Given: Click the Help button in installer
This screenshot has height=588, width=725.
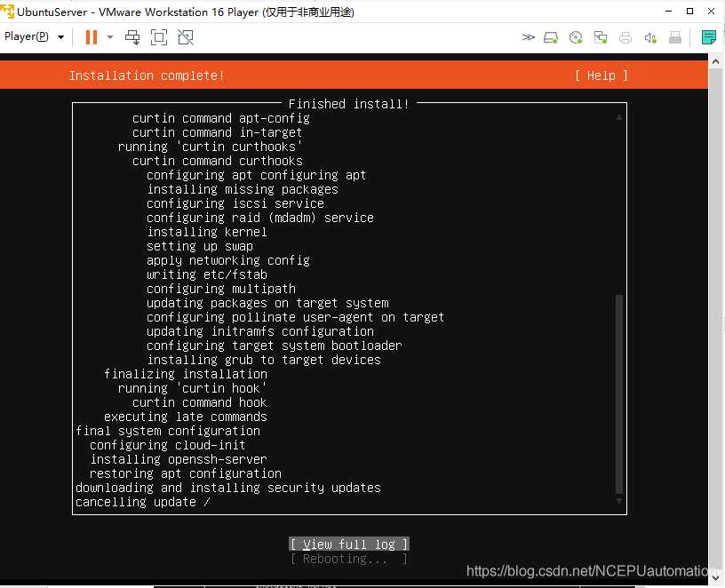Looking at the screenshot, I should pyautogui.click(x=602, y=75).
